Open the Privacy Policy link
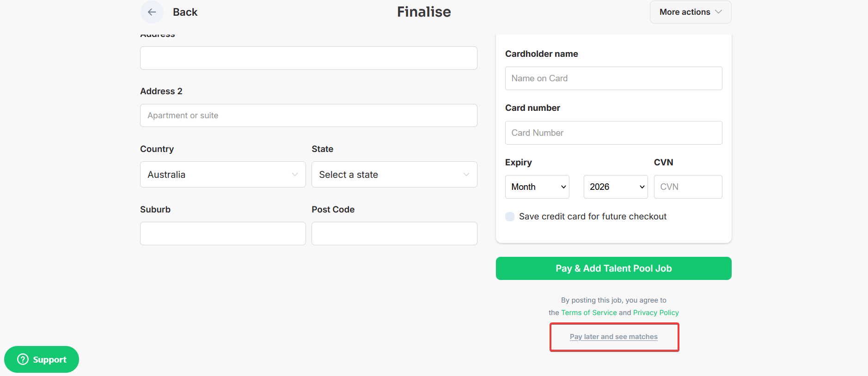Image resolution: width=868 pixels, height=376 pixels. coord(656,313)
